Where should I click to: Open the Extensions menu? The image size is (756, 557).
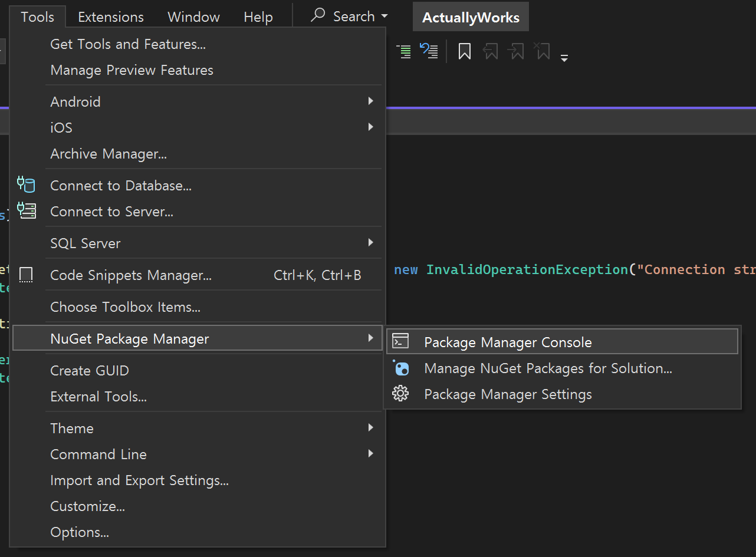pyautogui.click(x=111, y=17)
